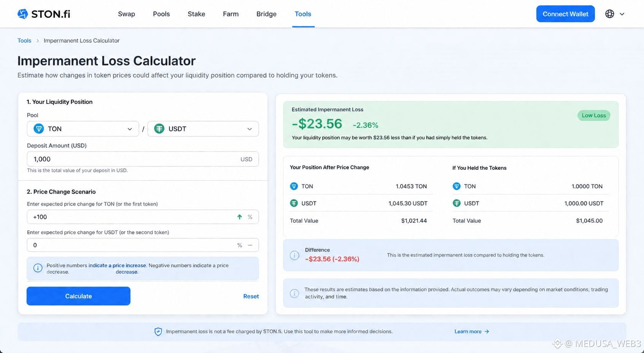
Task: Click the red -$23.56 (-2.36%) difference text
Action: coord(332,259)
